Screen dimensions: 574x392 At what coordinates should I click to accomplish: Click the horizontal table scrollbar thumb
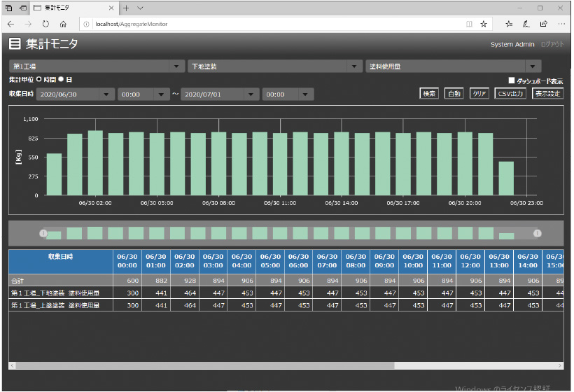pos(204,365)
